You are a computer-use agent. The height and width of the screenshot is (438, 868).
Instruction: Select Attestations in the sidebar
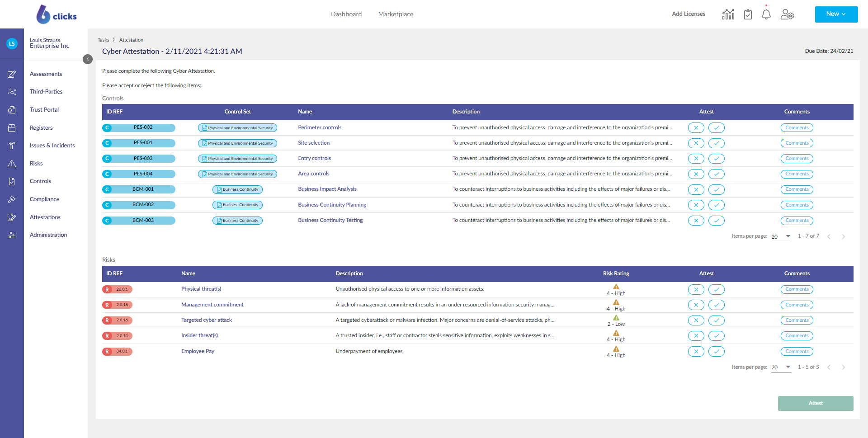click(x=45, y=217)
